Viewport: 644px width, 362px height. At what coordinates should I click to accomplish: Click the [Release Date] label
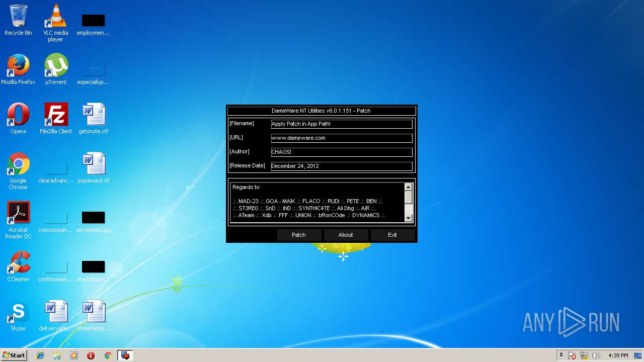point(247,165)
